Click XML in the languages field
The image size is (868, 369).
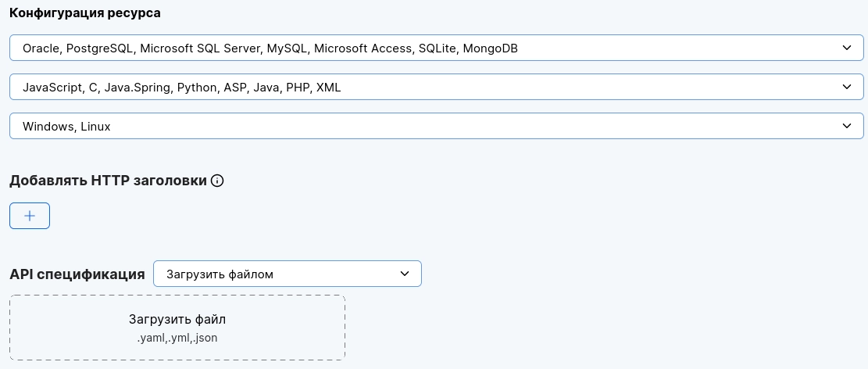[328, 88]
